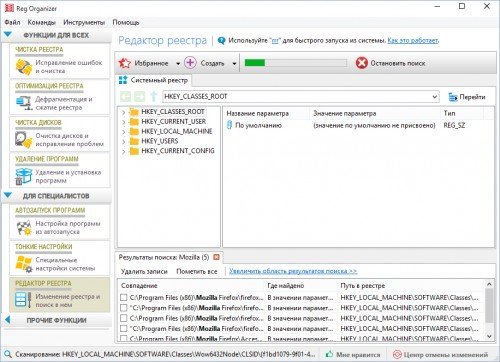
Task: Click the Избранное star icon
Action: click(125, 63)
